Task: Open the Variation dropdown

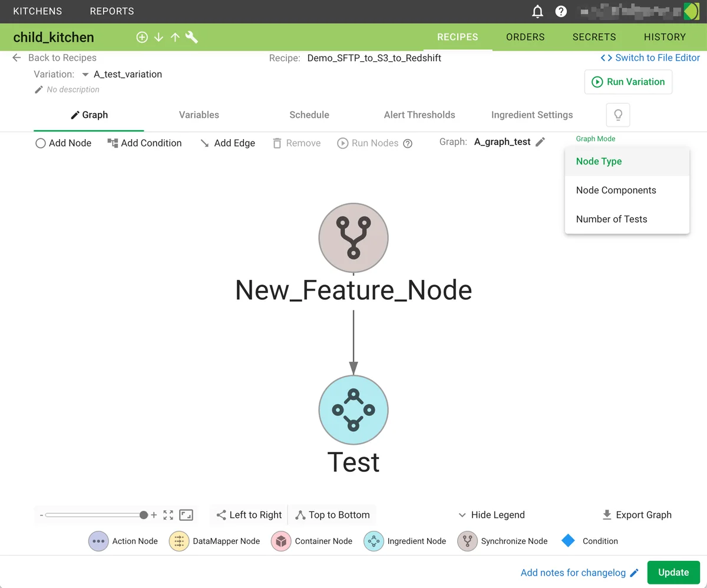Action: coord(85,74)
